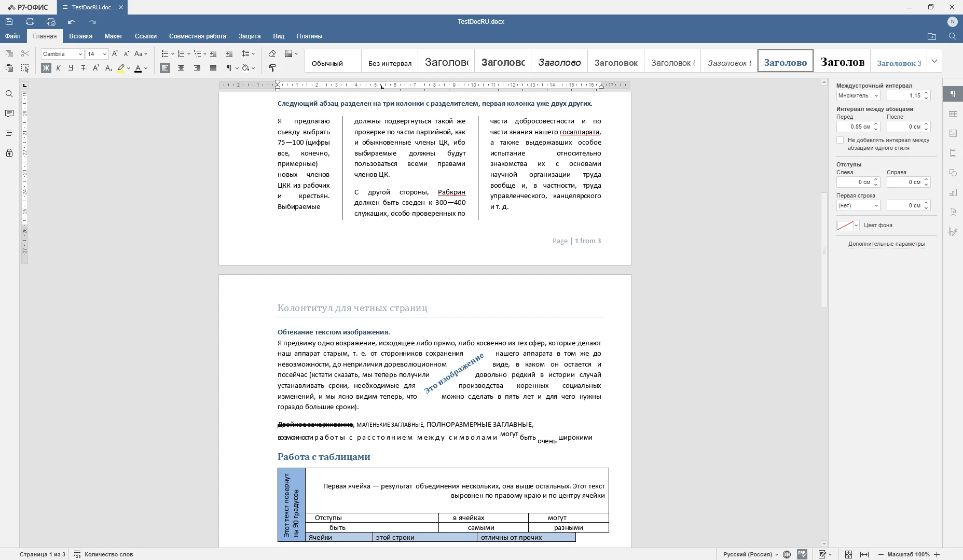Image resolution: width=963 pixels, height=560 pixels.
Task: Open the font size 14 dropdown
Action: [104, 54]
